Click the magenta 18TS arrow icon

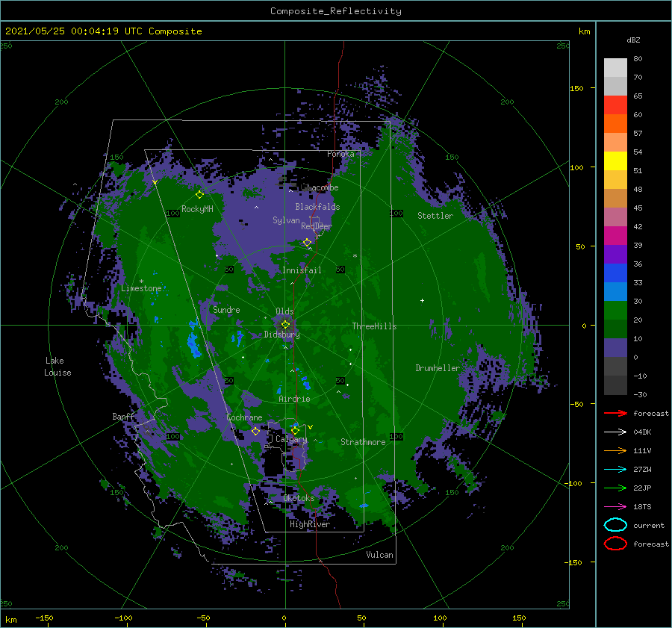click(x=615, y=507)
